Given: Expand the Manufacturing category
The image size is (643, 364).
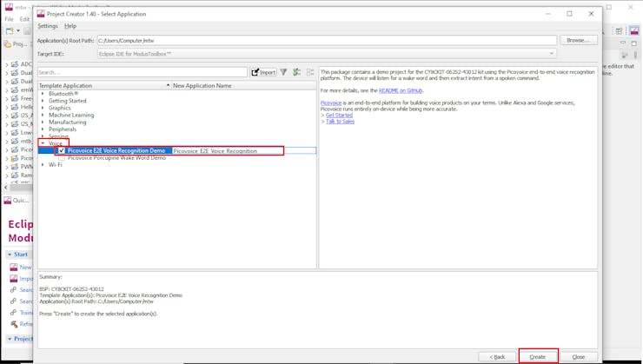Looking at the screenshot, I should 43,122.
